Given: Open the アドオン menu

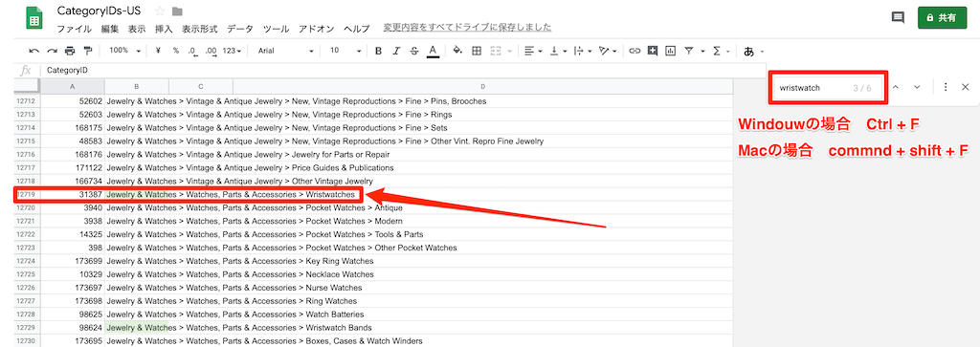Looking at the screenshot, I should coord(316,29).
